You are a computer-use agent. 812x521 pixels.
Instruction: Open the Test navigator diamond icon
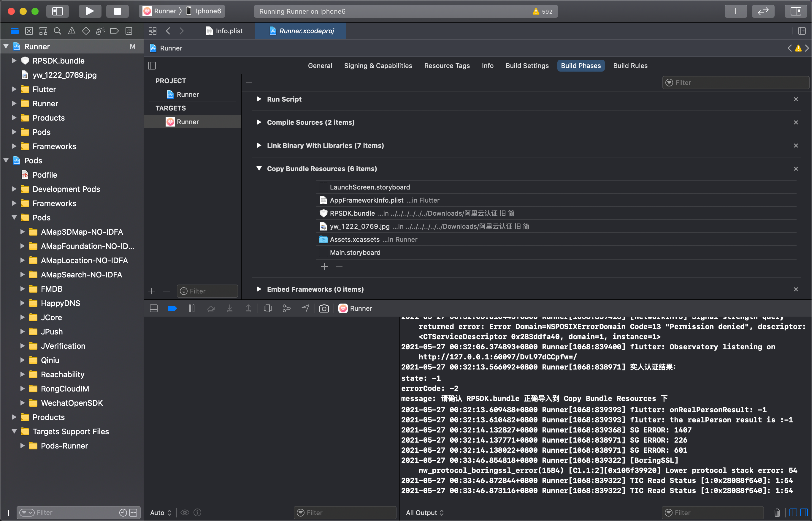pos(86,31)
